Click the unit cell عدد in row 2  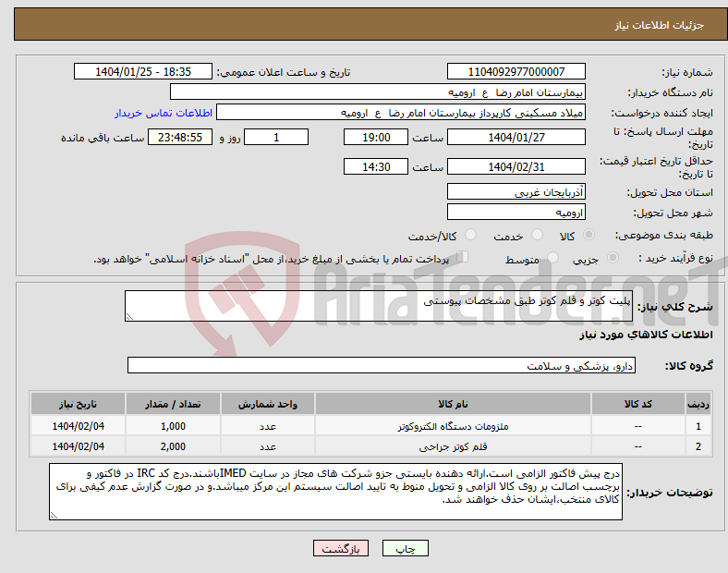point(268,446)
